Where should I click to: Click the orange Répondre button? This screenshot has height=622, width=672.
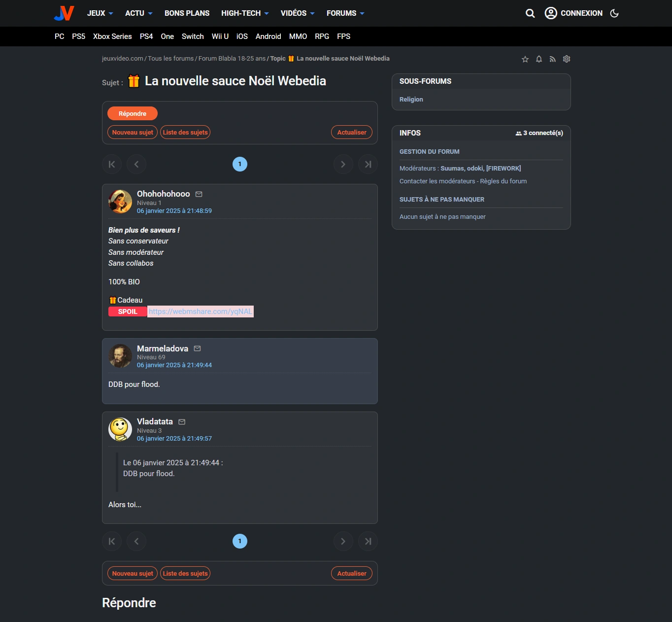point(133,113)
